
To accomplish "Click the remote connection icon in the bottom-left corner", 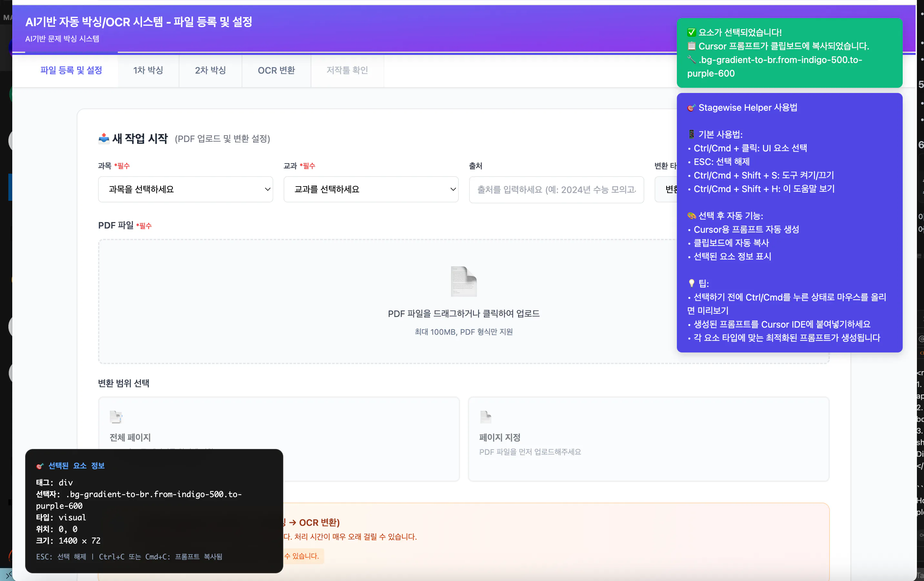I will point(8,575).
